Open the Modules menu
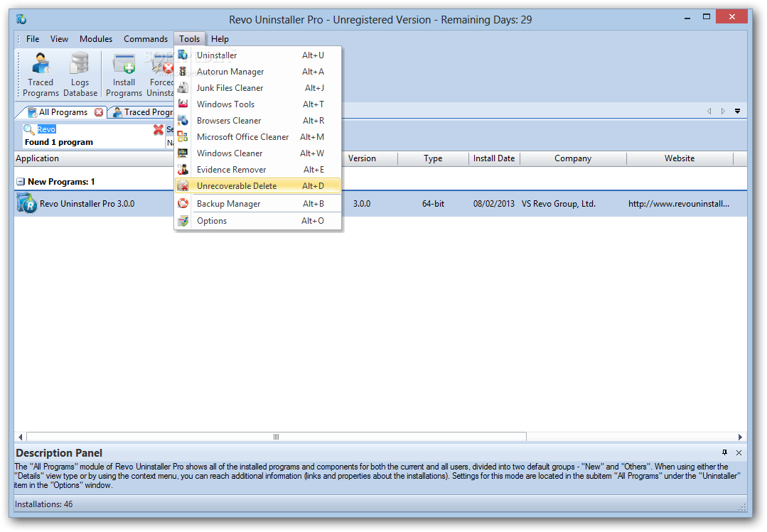This screenshot has width=767, height=532. point(96,39)
